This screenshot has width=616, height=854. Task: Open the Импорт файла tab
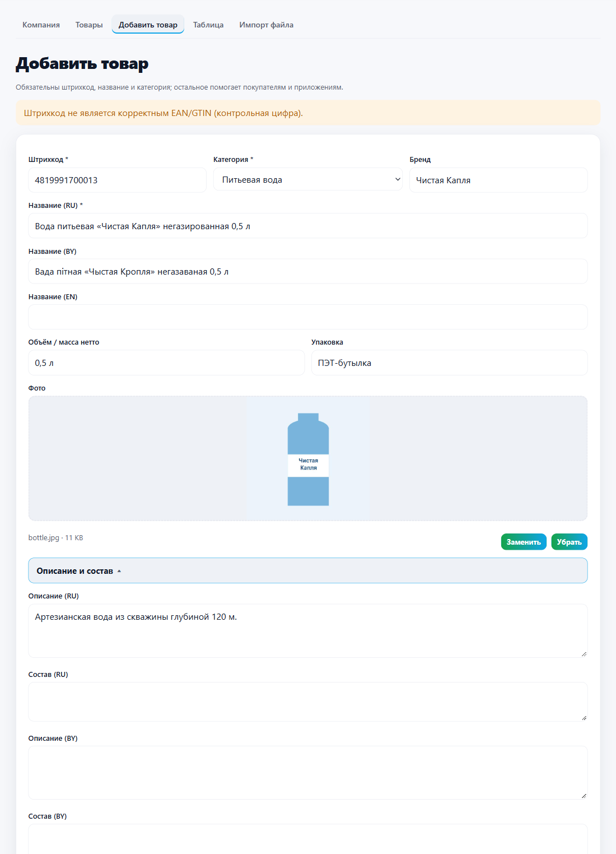(x=267, y=25)
